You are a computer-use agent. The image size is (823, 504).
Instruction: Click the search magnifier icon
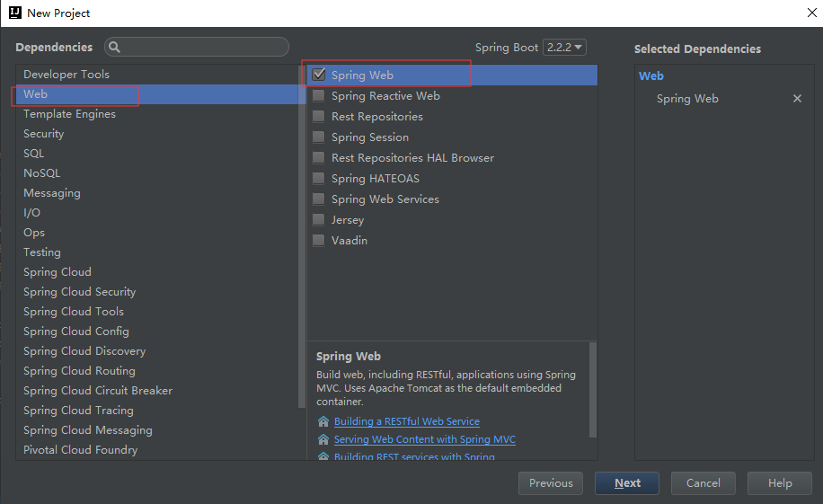[115, 47]
